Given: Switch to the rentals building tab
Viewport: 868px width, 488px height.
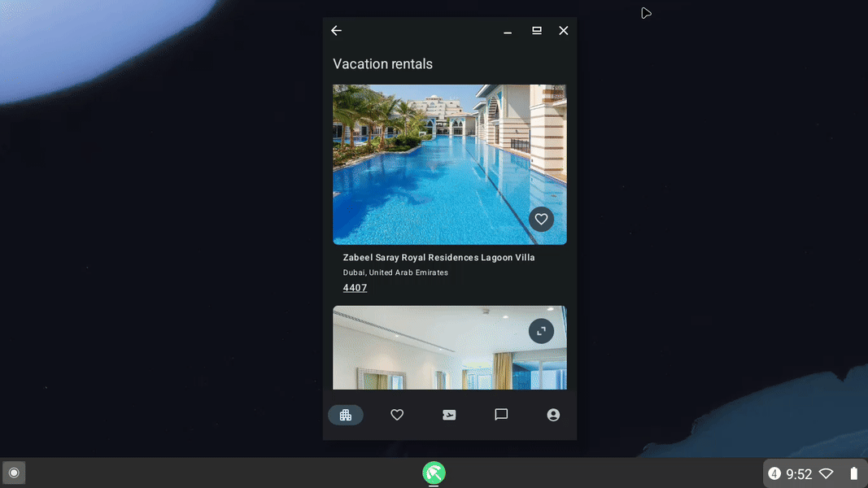Looking at the screenshot, I should point(346,415).
